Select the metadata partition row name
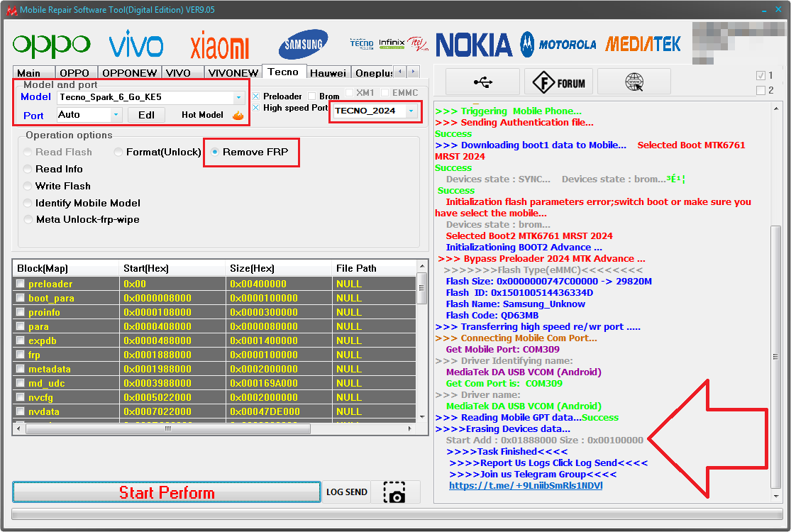 tap(50, 369)
